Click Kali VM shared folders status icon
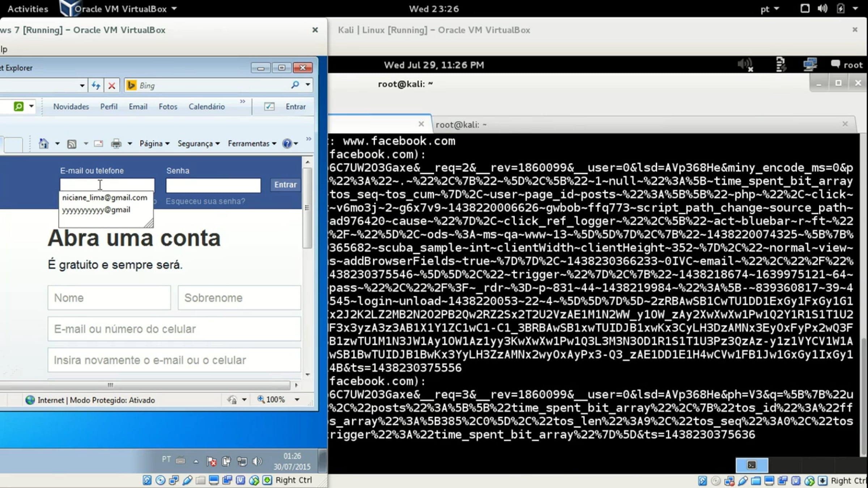868x488 pixels. 756,480
